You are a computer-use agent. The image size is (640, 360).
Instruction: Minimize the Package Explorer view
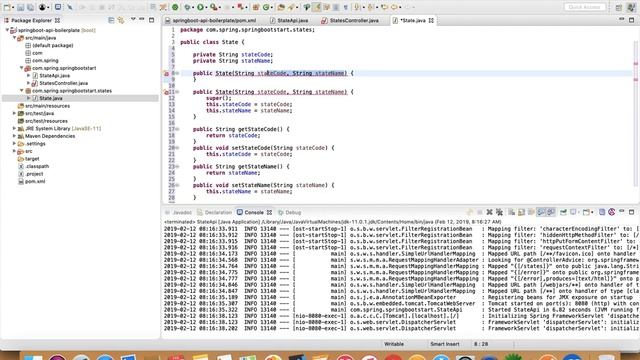pos(142,19)
